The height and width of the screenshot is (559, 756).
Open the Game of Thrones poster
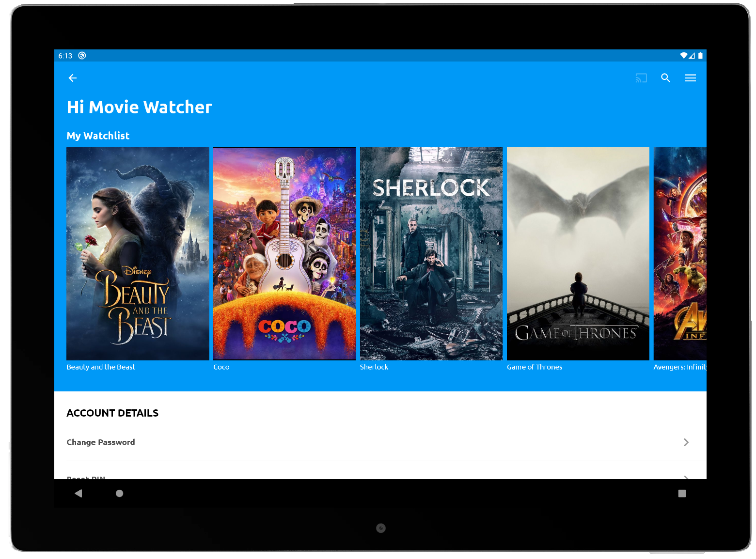pyautogui.click(x=578, y=253)
